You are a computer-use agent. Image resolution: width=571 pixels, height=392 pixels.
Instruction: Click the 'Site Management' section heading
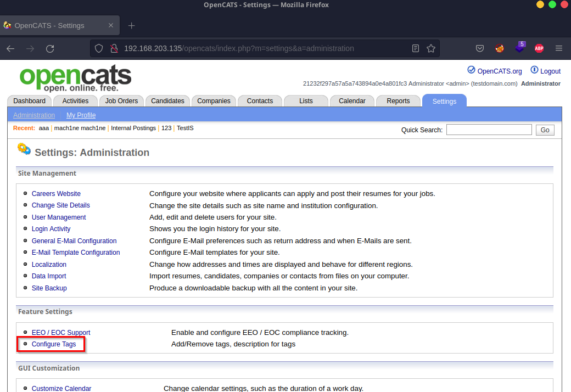click(47, 173)
